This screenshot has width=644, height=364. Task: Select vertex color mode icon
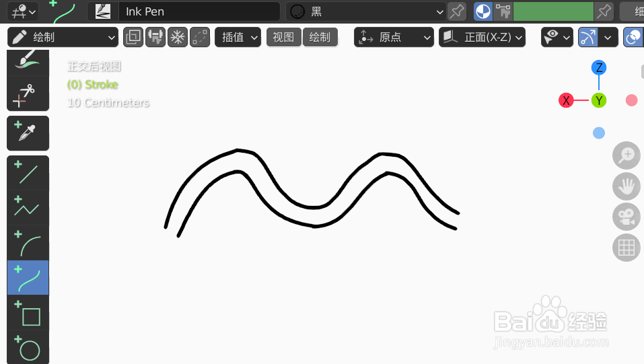pyautogui.click(x=503, y=11)
